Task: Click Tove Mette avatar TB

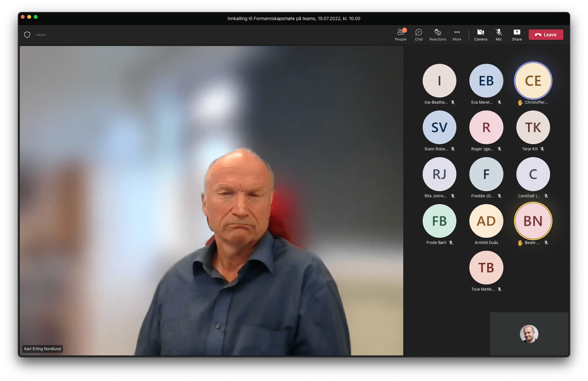Action: [x=486, y=268]
